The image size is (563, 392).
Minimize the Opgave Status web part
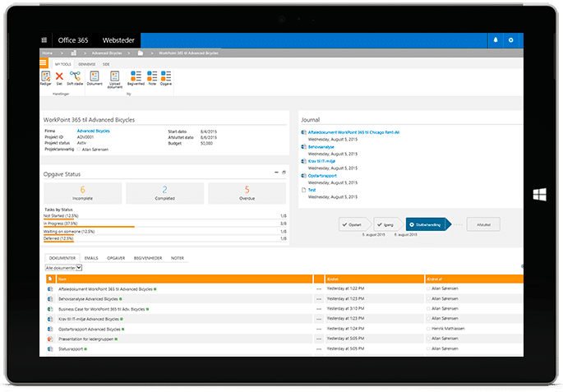276,173
